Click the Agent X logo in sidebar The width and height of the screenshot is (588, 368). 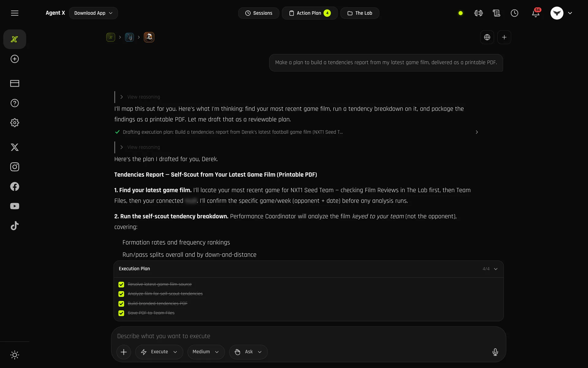(x=15, y=39)
